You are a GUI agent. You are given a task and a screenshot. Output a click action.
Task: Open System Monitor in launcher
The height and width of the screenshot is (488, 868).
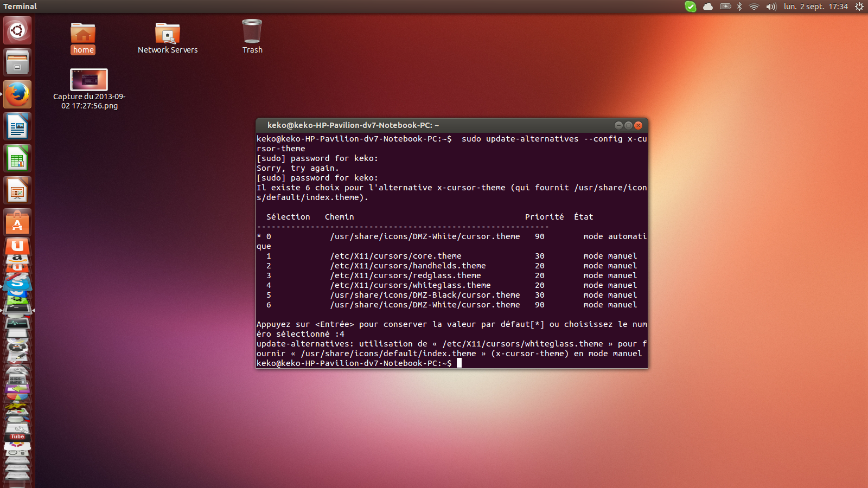(17, 323)
